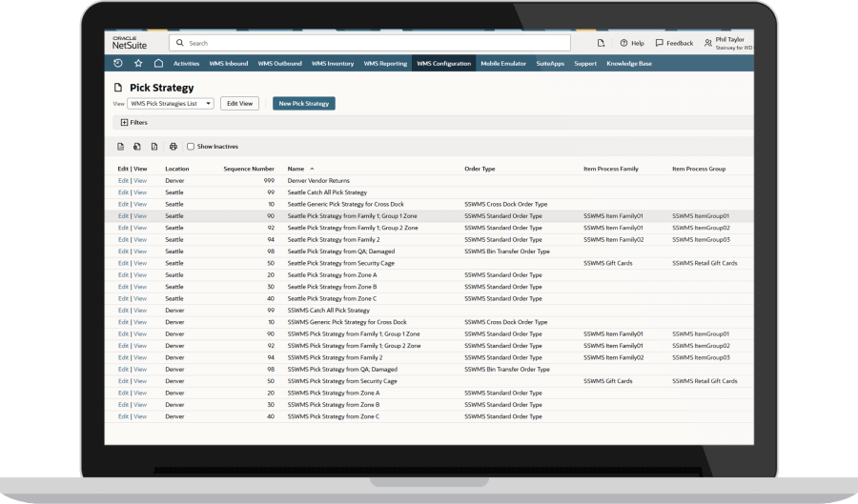Click the create new document icon beside Help

(x=601, y=43)
